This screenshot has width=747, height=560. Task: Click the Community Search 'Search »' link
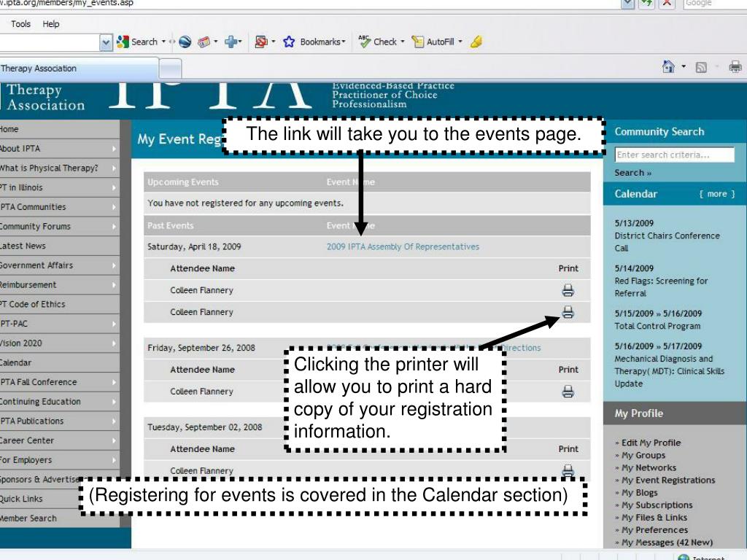[x=632, y=173]
